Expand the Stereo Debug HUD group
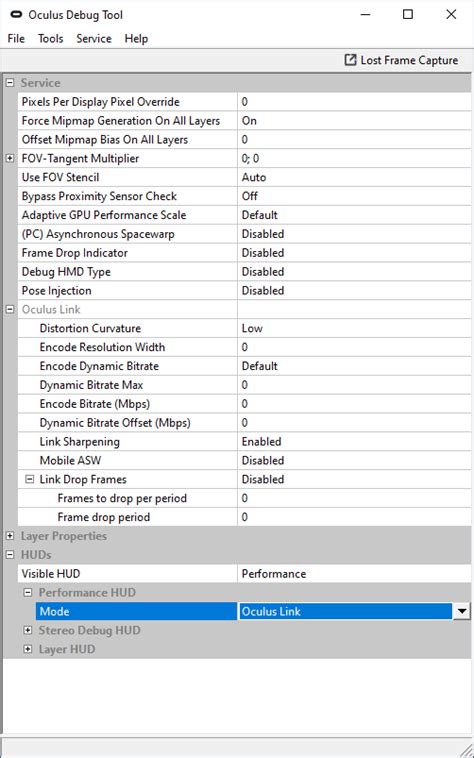This screenshot has width=474, height=758. pyautogui.click(x=28, y=630)
